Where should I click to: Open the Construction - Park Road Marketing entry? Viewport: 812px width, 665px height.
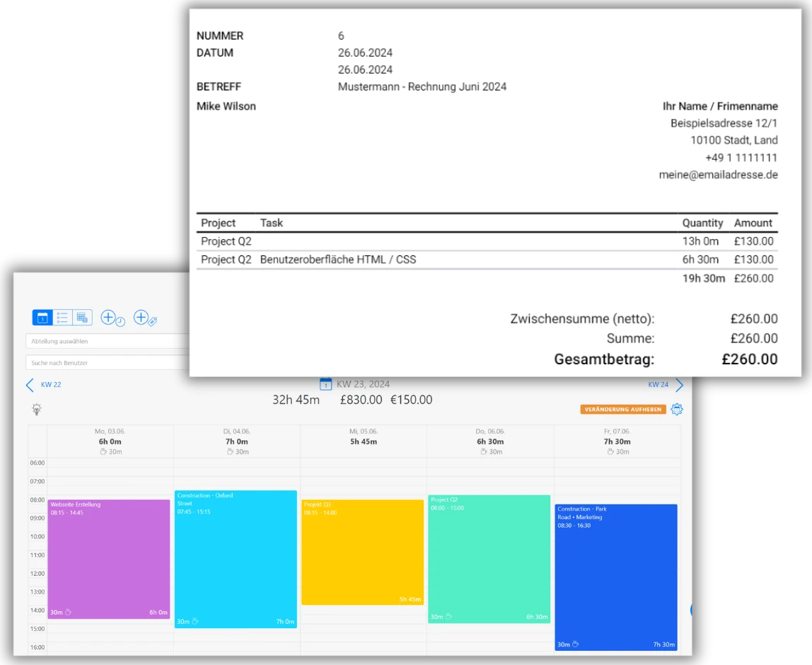[615, 577]
